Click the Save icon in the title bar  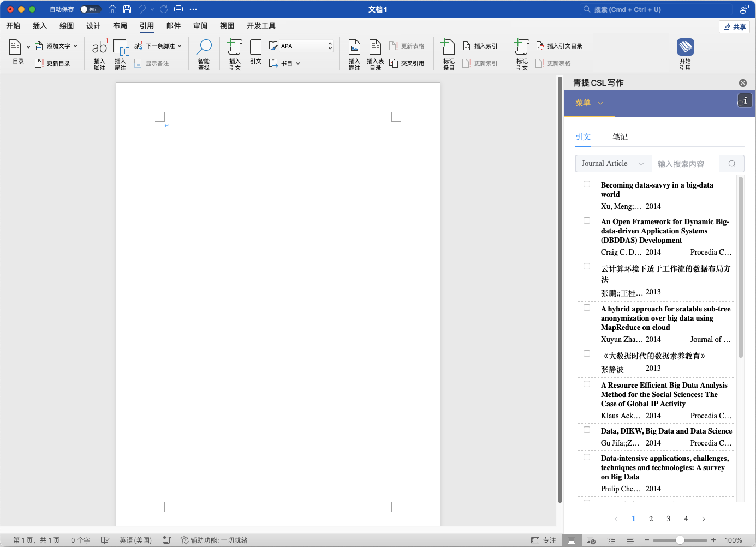tap(127, 9)
